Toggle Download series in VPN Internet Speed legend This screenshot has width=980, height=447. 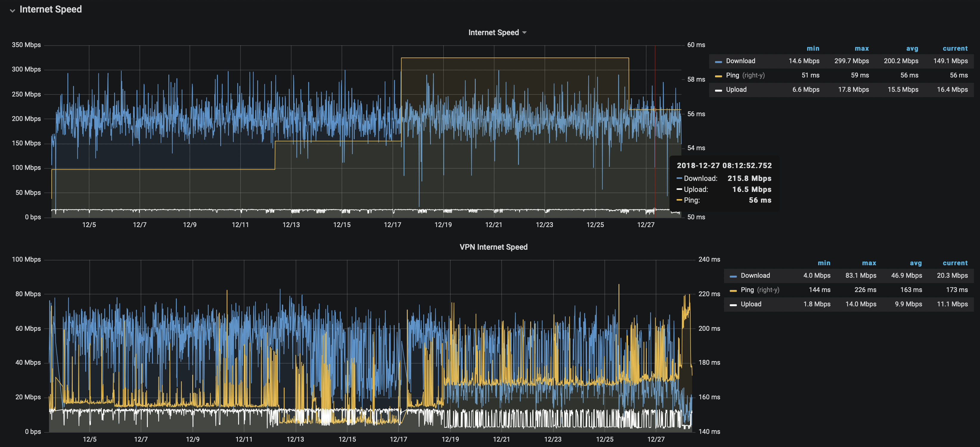tap(755, 275)
